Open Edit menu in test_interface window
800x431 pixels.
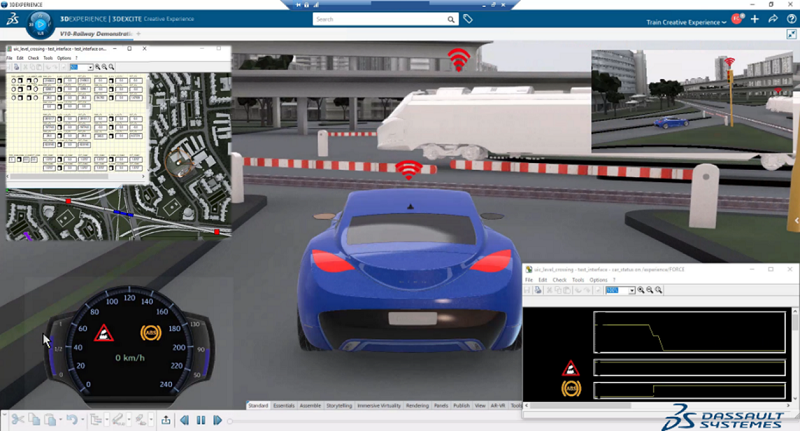[x=20, y=58]
